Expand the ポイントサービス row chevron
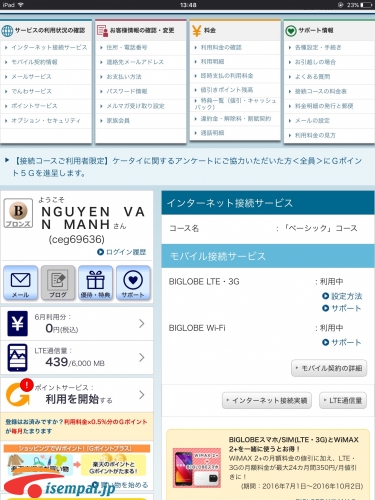375x500 pixels. 142,395
